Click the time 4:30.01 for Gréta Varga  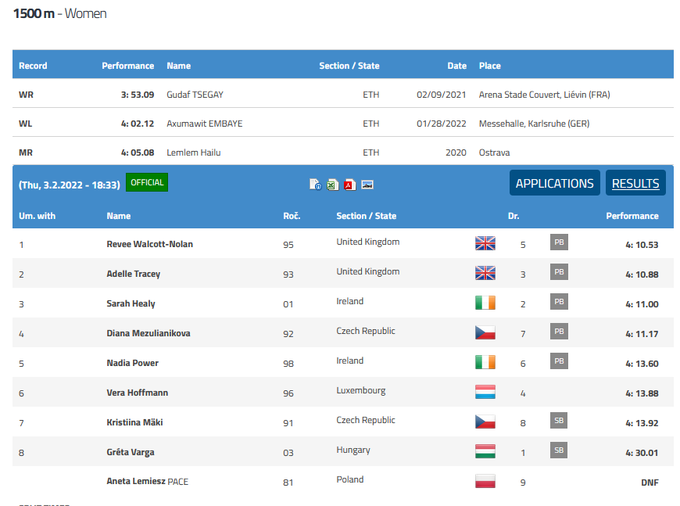coord(642,453)
